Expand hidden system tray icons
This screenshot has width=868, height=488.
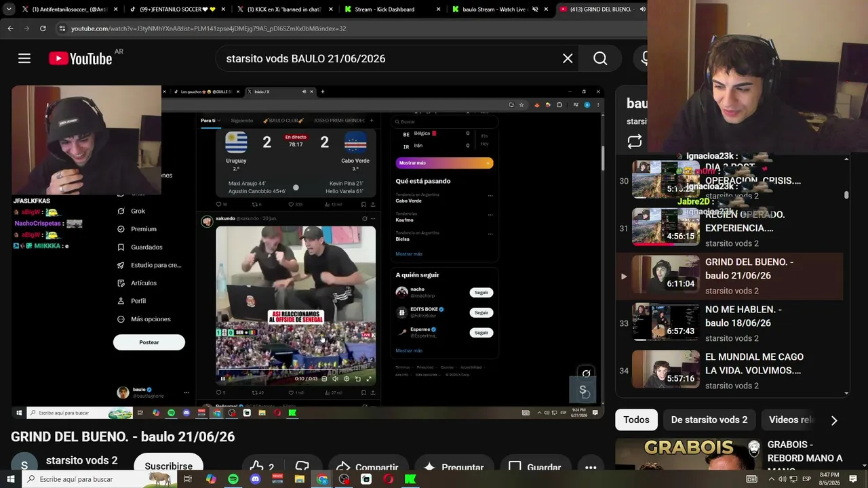point(771,479)
